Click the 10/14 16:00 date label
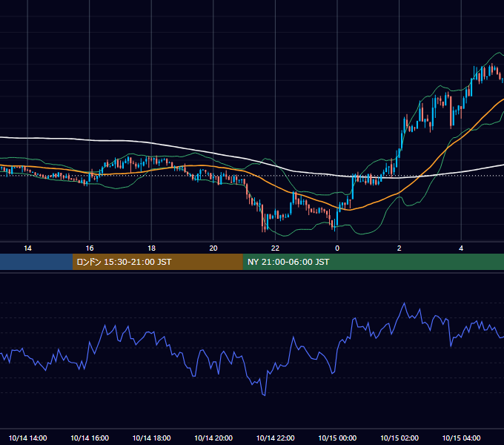The width and height of the screenshot is (504, 445). tap(90, 438)
